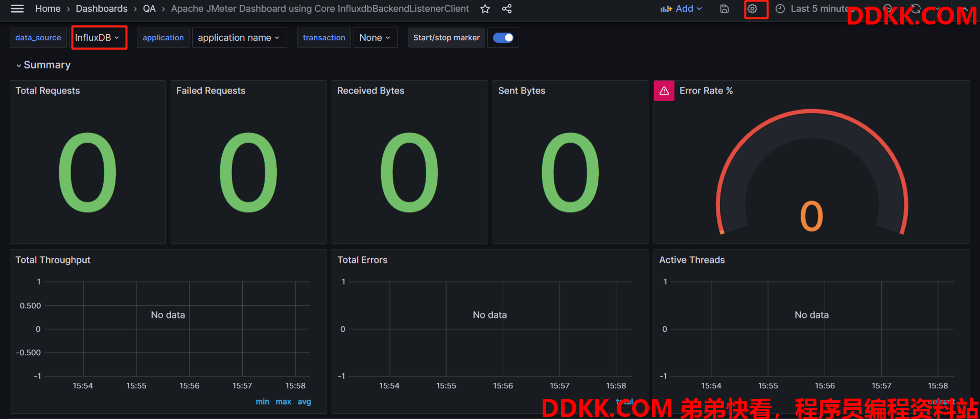Toggle the Start/stop marker switch
Image resolution: width=980 pixels, height=419 pixels.
pyautogui.click(x=503, y=38)
